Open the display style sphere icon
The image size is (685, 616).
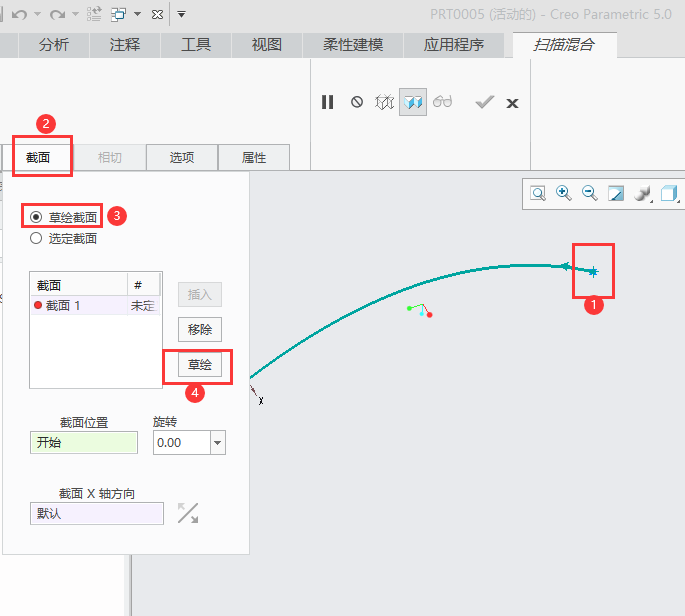click(643, 193)
